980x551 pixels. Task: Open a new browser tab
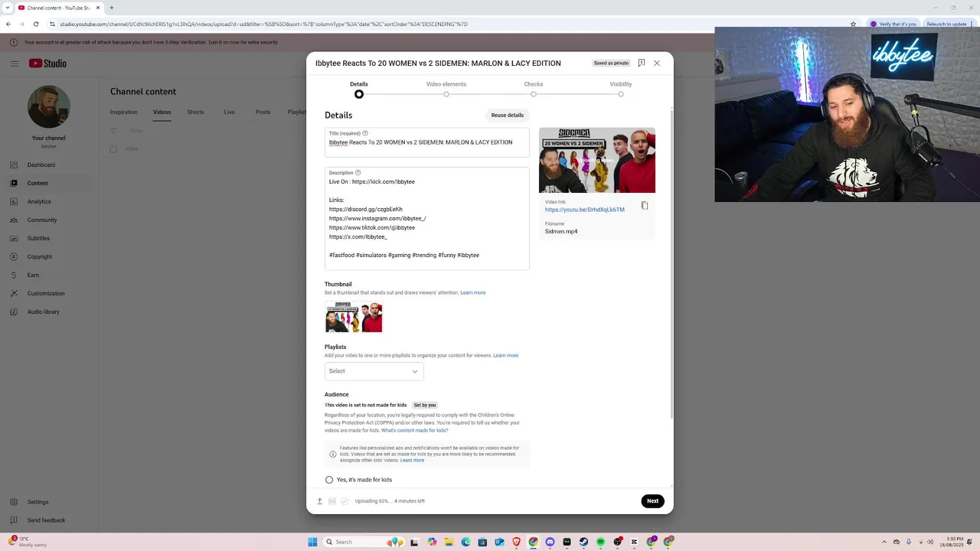click(x=112, y=8)
